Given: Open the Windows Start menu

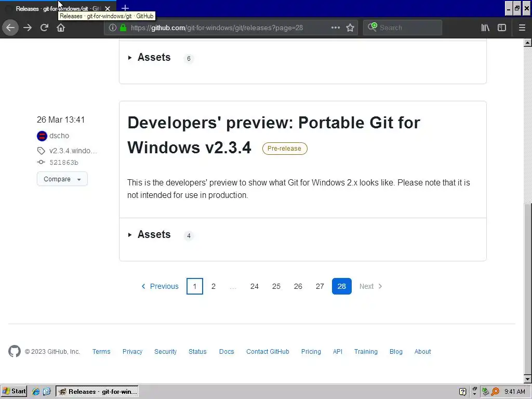Looking at the screenshot, I should (14, 392).
